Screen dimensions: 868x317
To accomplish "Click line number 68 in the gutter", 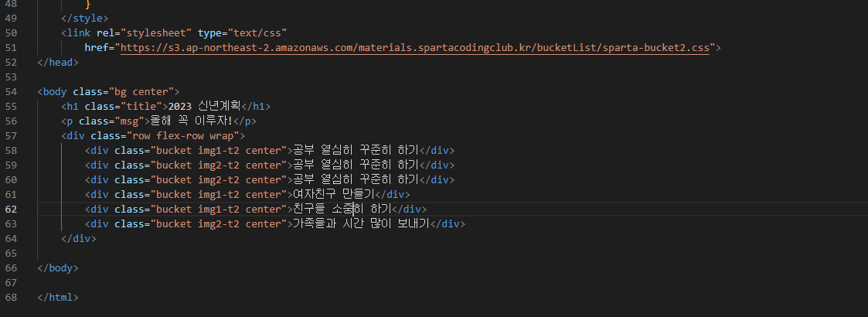I will pos(11,298).
